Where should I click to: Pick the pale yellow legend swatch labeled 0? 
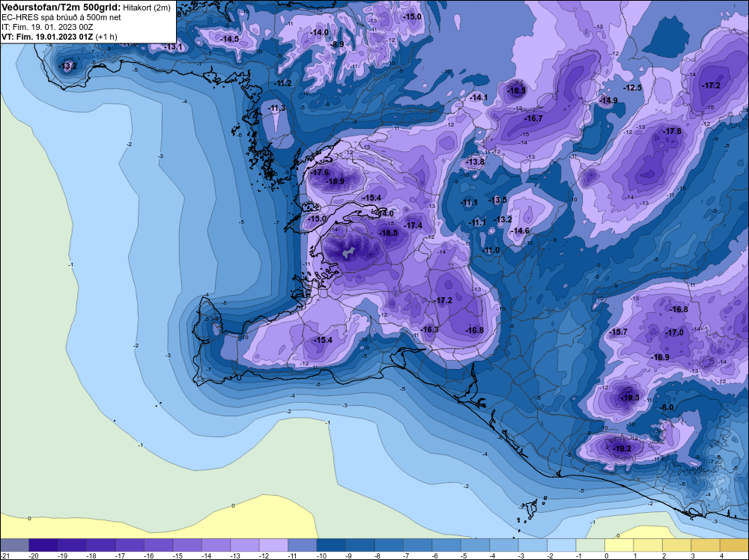pyautogui.click(x=619, y=545)
